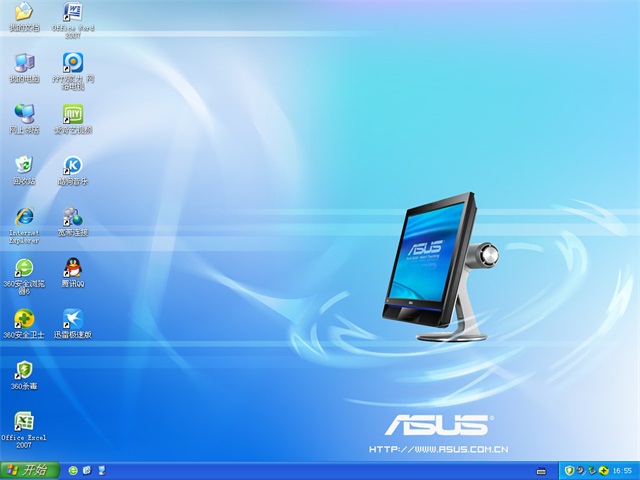Open the iQIYI video (爱奇艺视频) shortcut

click(x=72, y=113)
